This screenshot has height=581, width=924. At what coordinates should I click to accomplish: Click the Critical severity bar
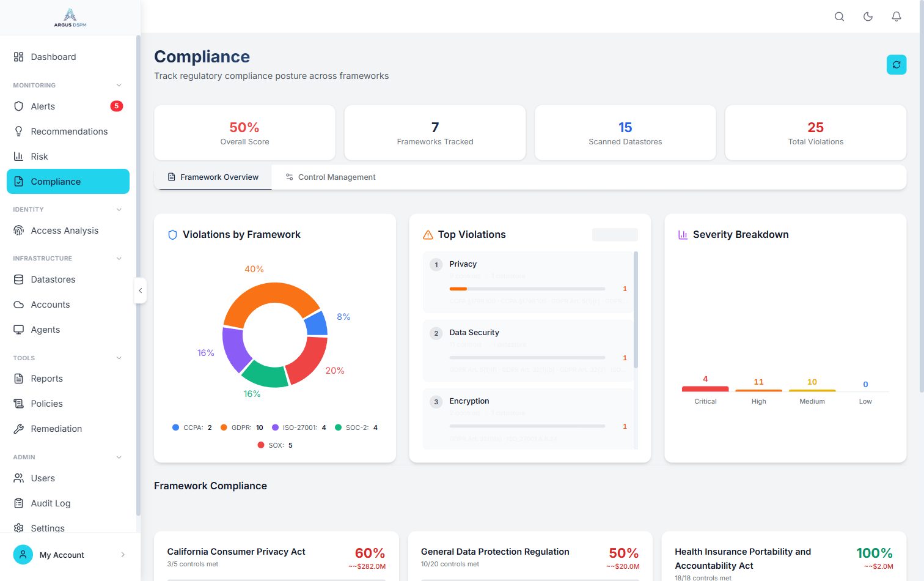point(705,388)
